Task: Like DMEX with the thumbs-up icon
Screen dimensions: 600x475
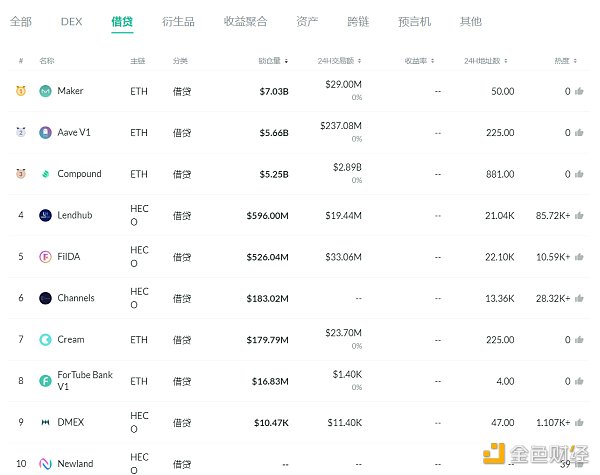Action: click(x=579, y=423)
